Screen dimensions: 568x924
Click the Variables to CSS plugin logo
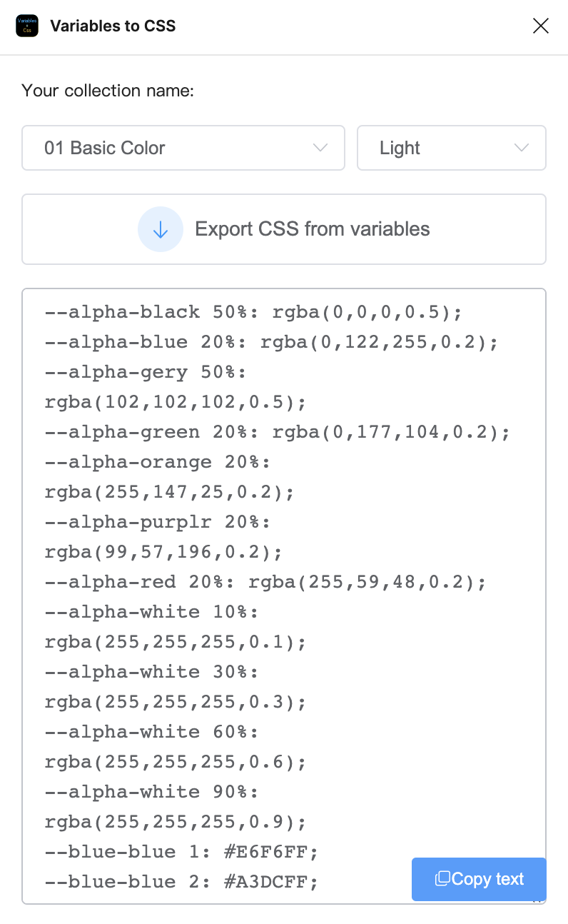[27, 26]
